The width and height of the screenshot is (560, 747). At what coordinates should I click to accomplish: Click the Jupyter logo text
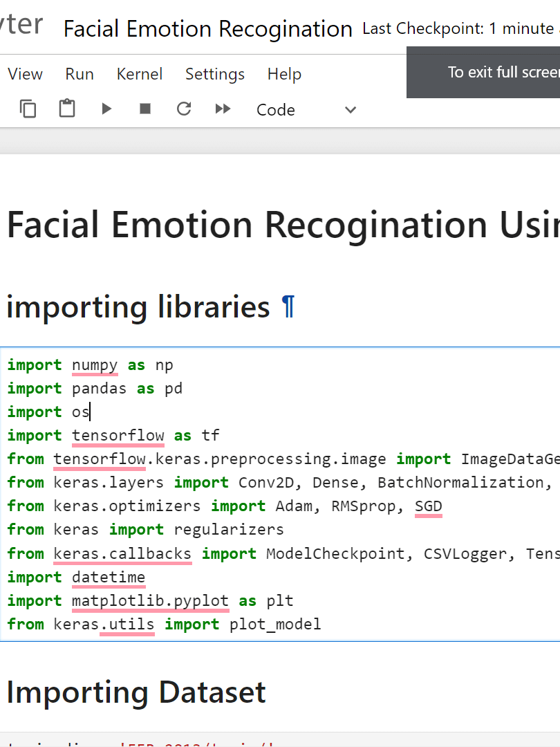point(21,24)
